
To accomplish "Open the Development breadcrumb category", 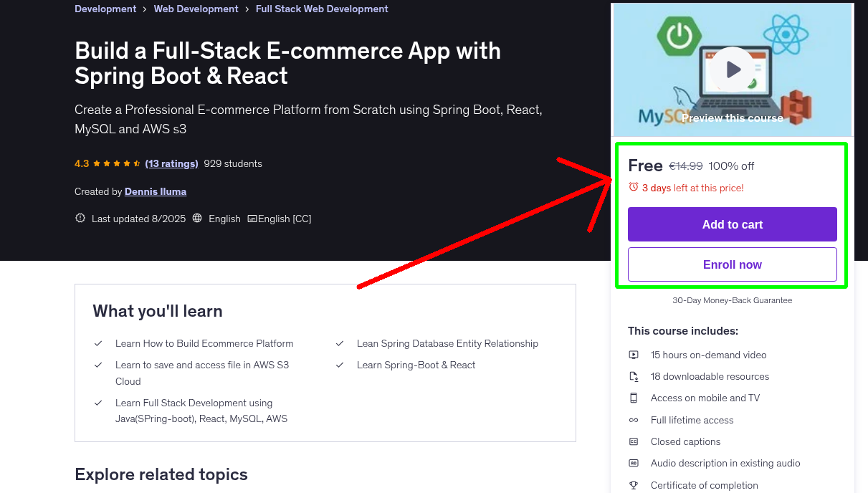I will (x=105, y=9).
